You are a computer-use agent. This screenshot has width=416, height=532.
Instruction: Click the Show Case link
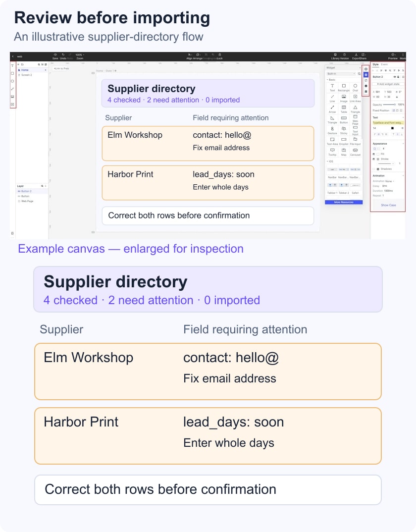389,205
